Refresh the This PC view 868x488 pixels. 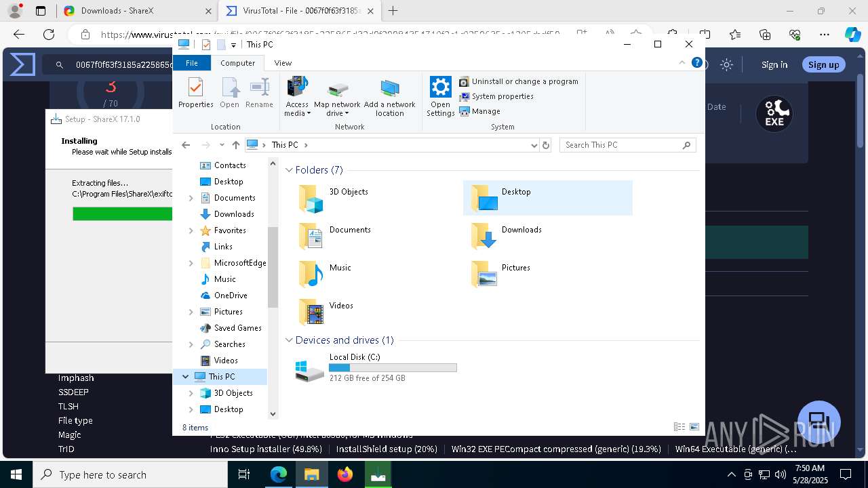click(x=546, y=145)
